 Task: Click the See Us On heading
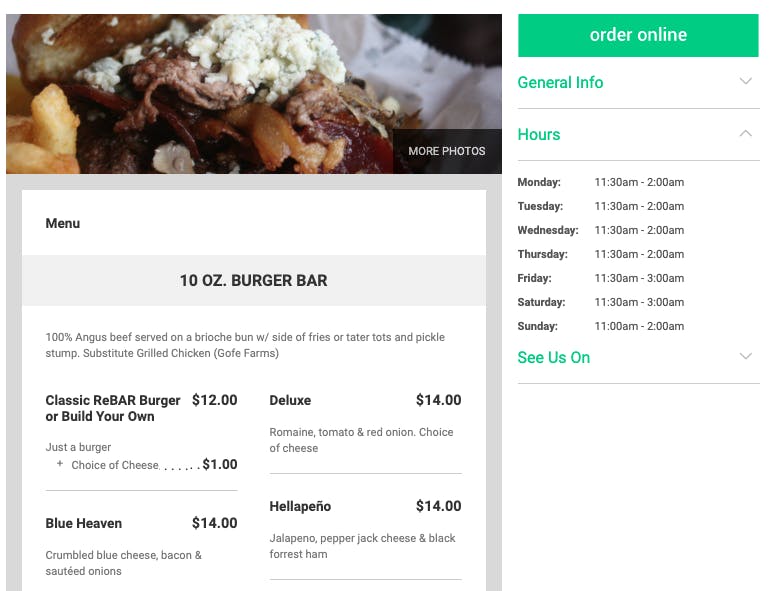(553, 358)
